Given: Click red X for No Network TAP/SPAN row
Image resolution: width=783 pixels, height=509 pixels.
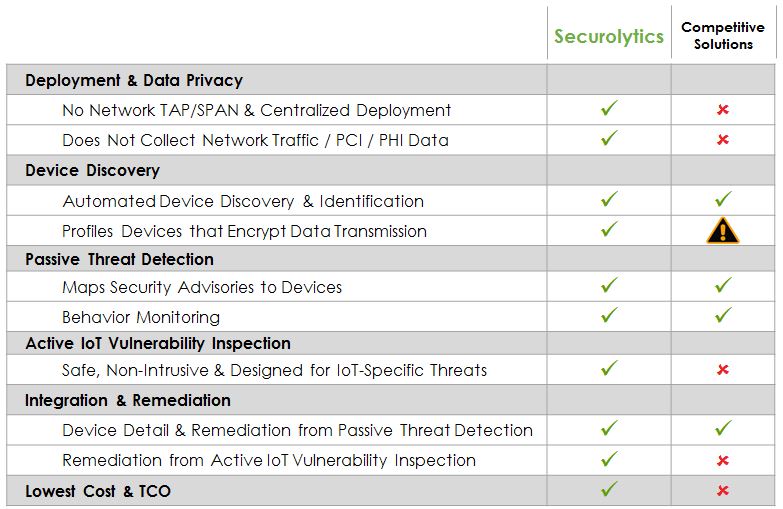Looking at the screenshot, I should click(723, 110).
